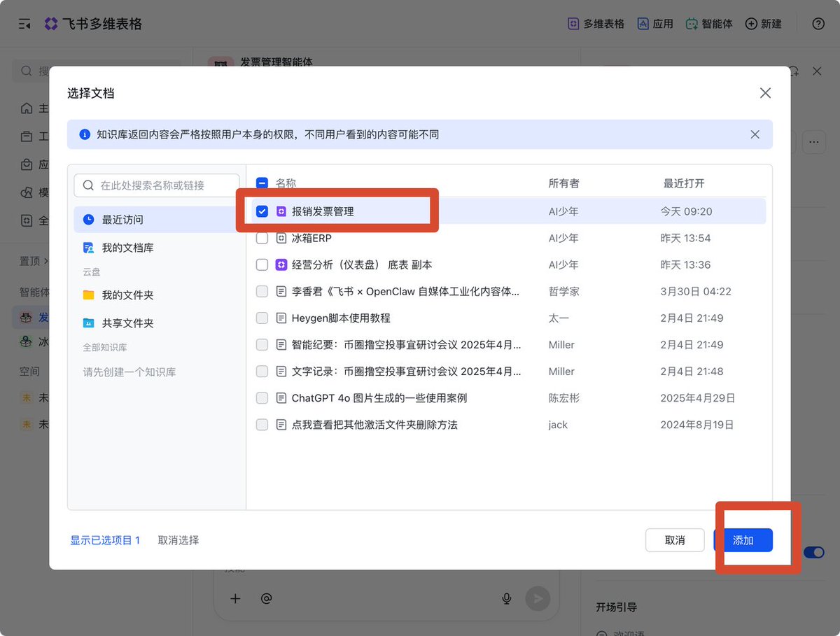Viewport: 840px width, 636px height.
Task: Select the Heygen脚本使用教程 file name
Action: click(341, 318)
